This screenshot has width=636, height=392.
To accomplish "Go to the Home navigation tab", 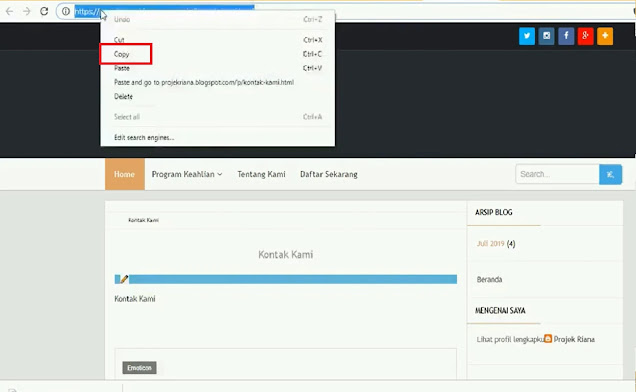I will click(x=125, y=174).
